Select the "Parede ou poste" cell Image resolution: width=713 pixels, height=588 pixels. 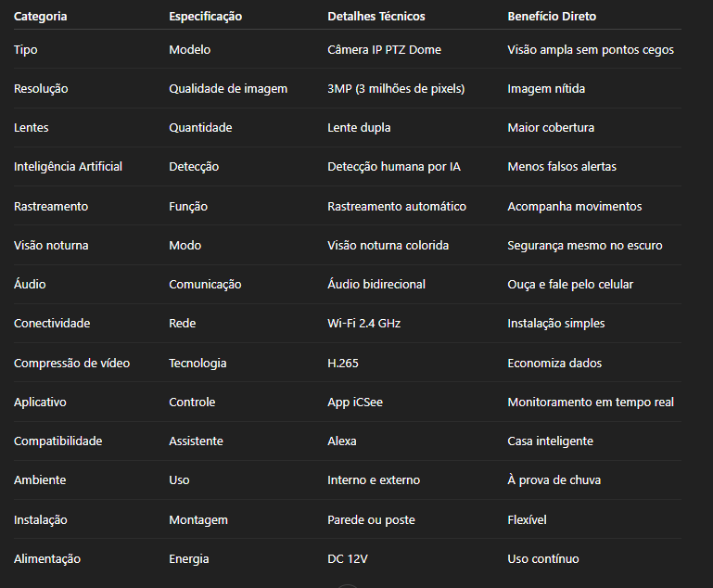click(x=371, y=520)
